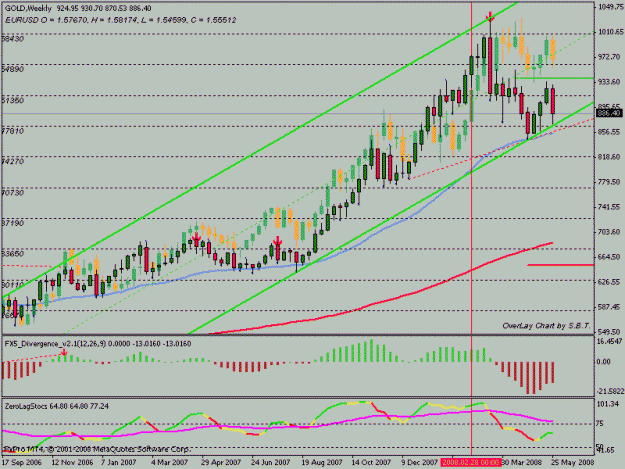Click the 33650 overlay level label
The width and height of the screenshot is (625, 469).
pos(13,253)
